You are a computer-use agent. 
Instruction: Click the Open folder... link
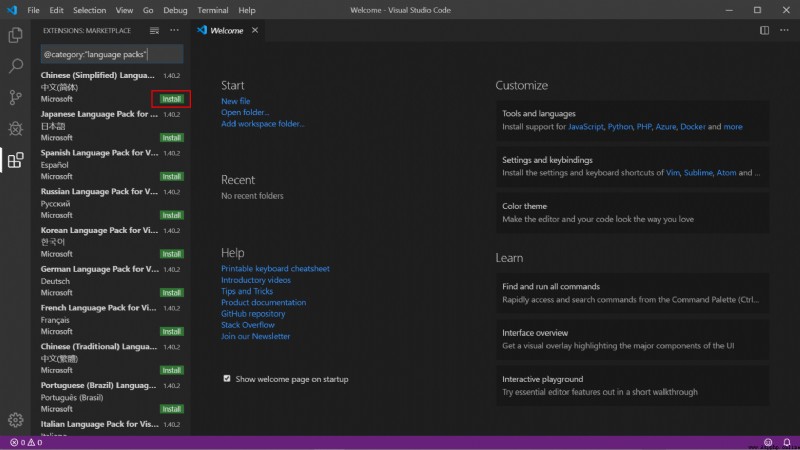point(245,112)
